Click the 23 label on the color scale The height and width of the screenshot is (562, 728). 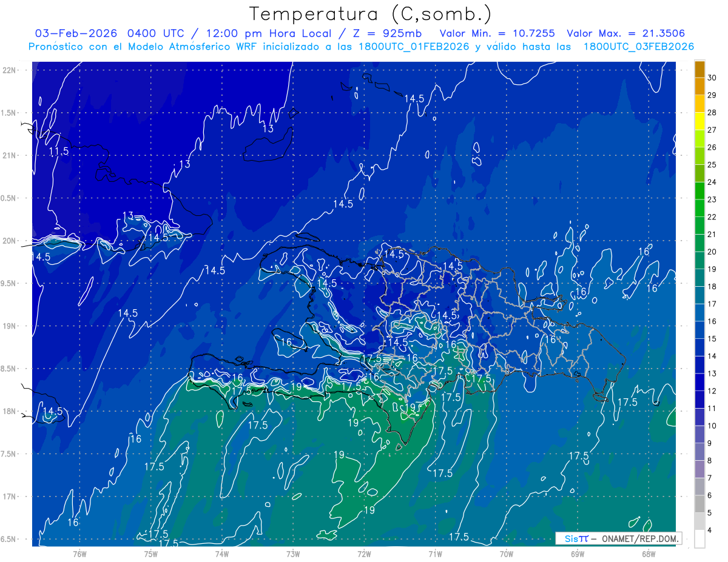coord(712,199)
